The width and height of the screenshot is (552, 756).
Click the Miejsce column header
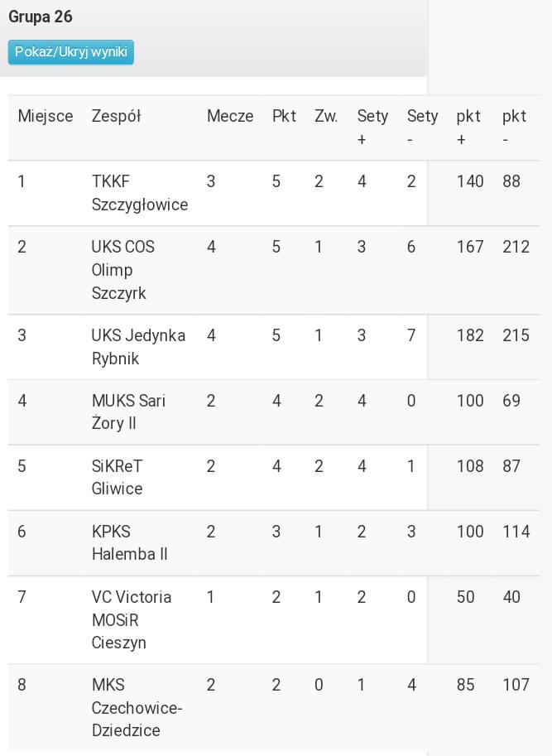point(46,117)
